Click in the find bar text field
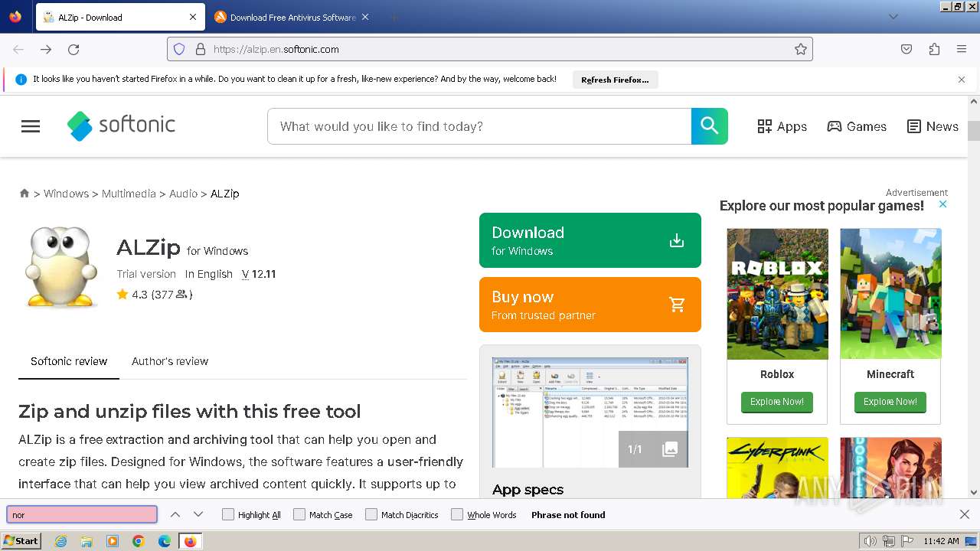Screen dimensions: 980x551 [82, 515]
